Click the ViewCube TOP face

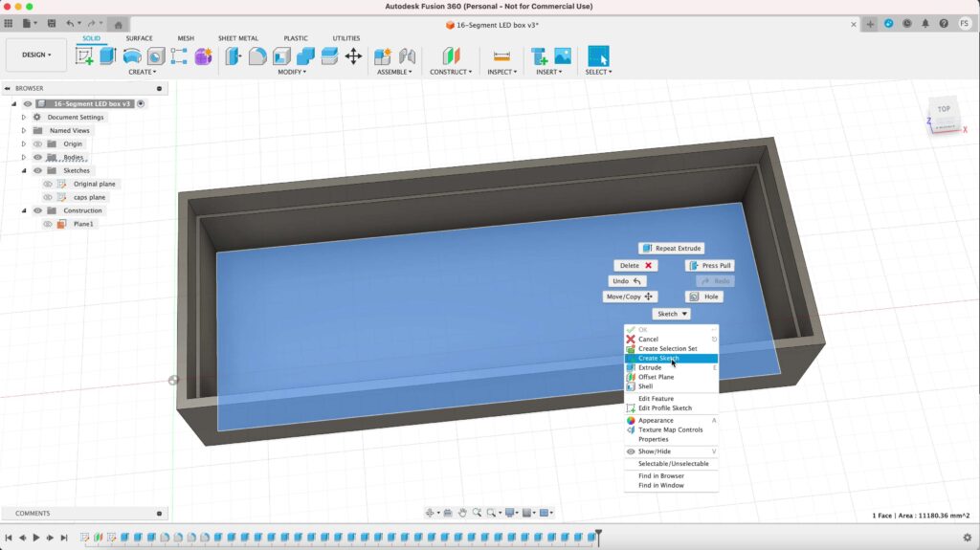944,109
